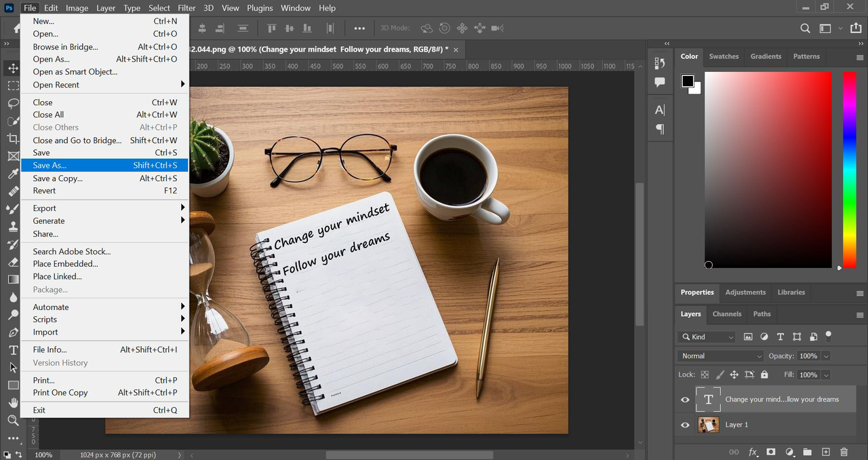Toggle type layer filter
868x460 pixels.
pyautogui.click(x=781, y=337)
